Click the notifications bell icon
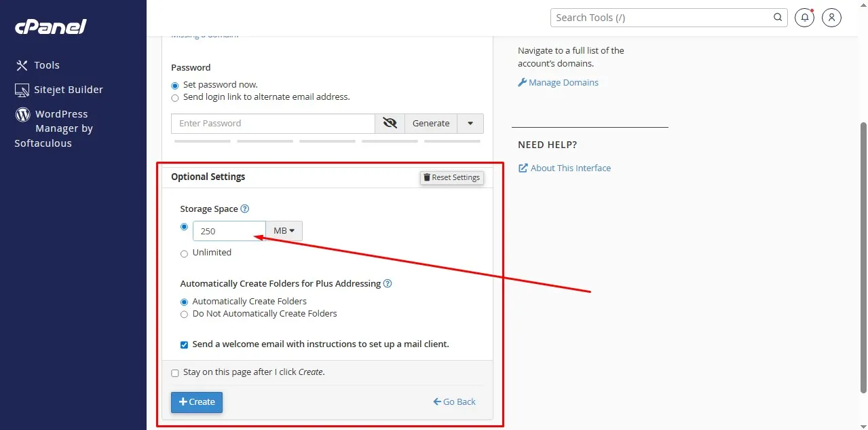The width and height of the screenshot is (868, 430). point(804,17)
